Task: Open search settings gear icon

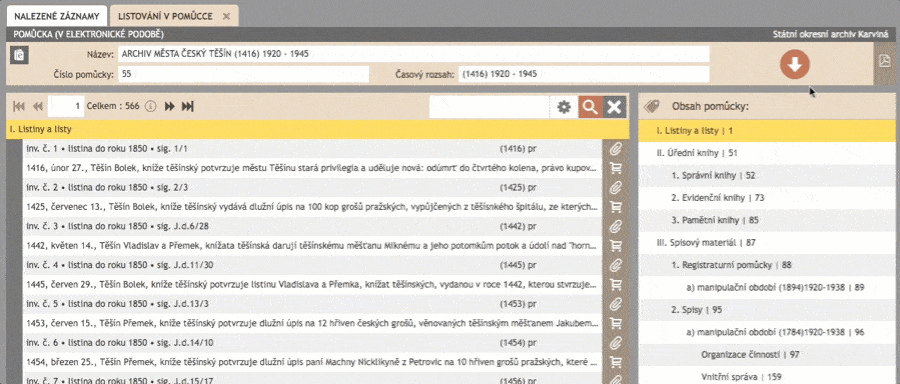Action: (x=564, y=107)
